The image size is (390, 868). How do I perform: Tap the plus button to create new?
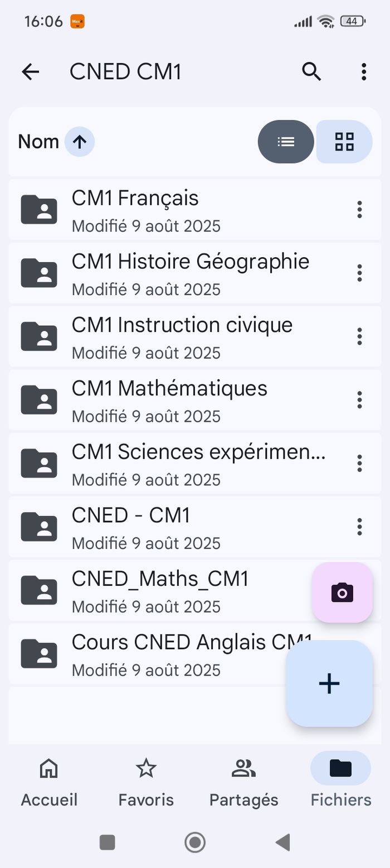point(329,683)
